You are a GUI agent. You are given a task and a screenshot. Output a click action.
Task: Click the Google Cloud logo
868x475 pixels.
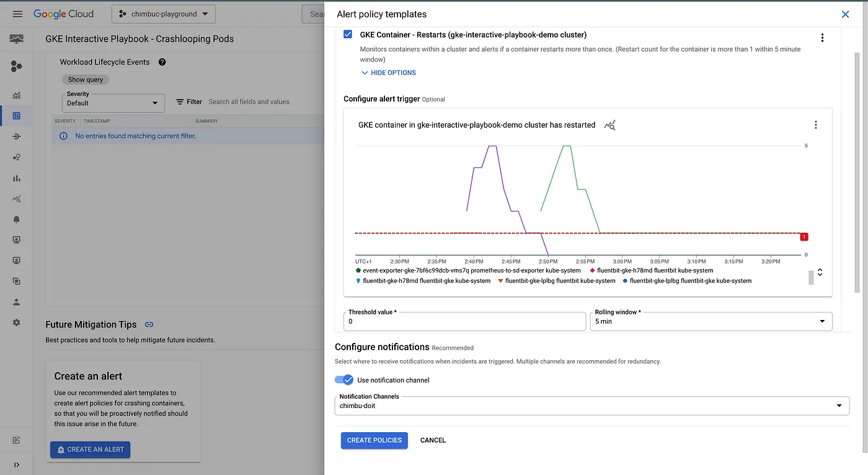[63, 14]
